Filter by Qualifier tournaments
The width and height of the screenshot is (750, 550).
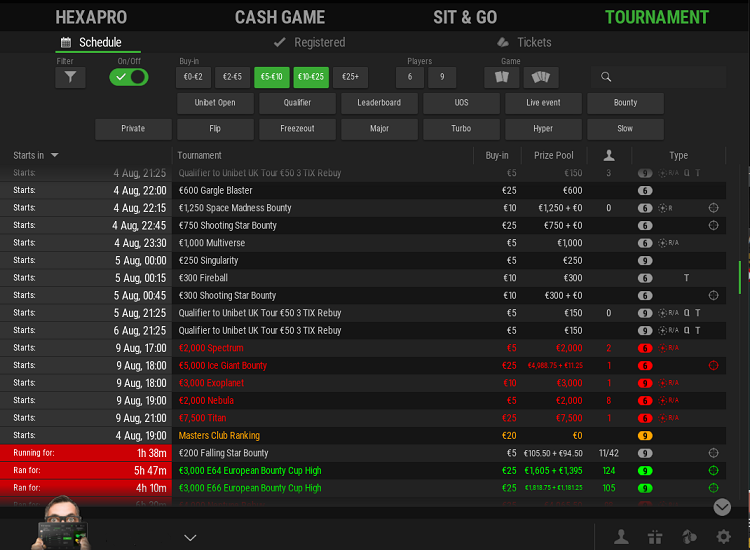point(297,103)
